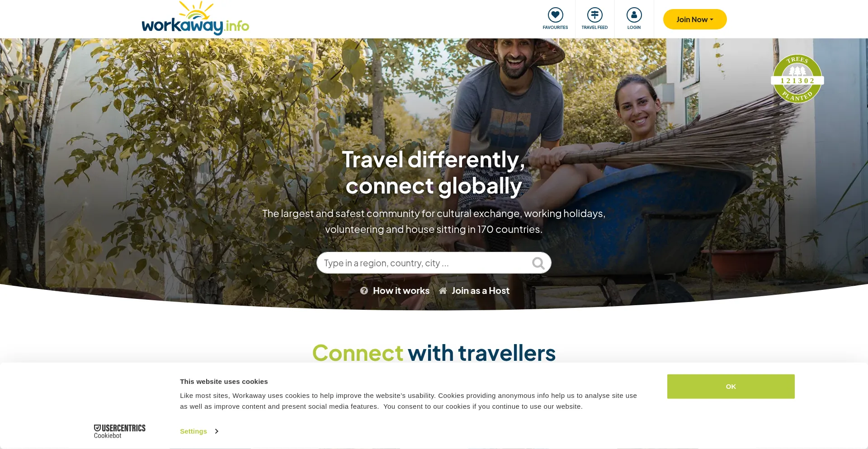Click the Connect with travellers heading

click(434, 353)
